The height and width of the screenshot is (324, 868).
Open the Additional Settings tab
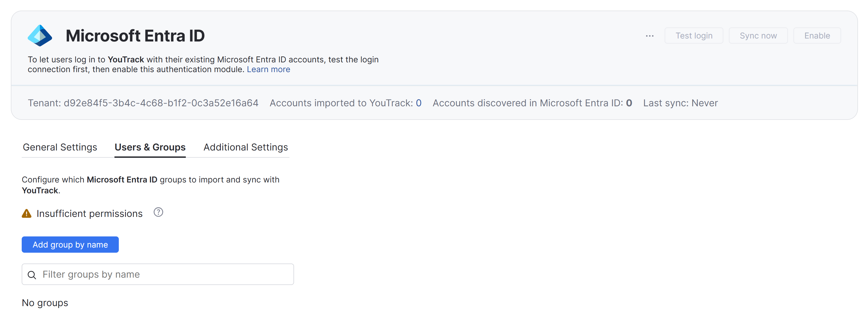(245, 147)
